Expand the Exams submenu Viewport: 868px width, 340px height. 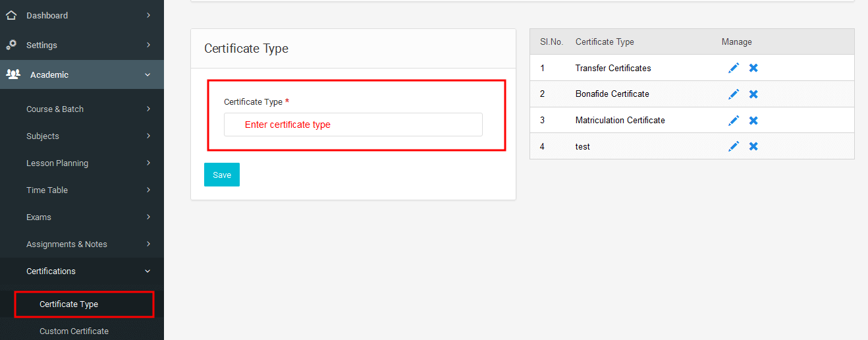[x=82, y=217]
